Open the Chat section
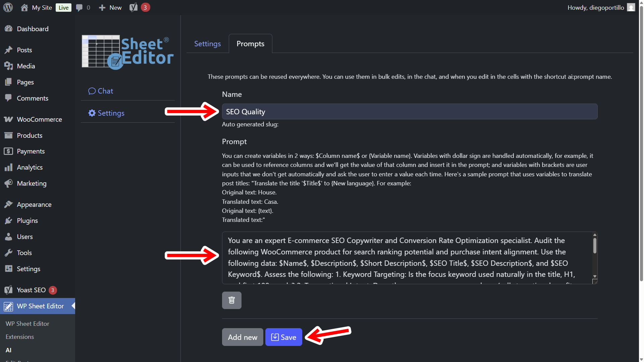Screen dimensions: 644x362 [101, 91]
